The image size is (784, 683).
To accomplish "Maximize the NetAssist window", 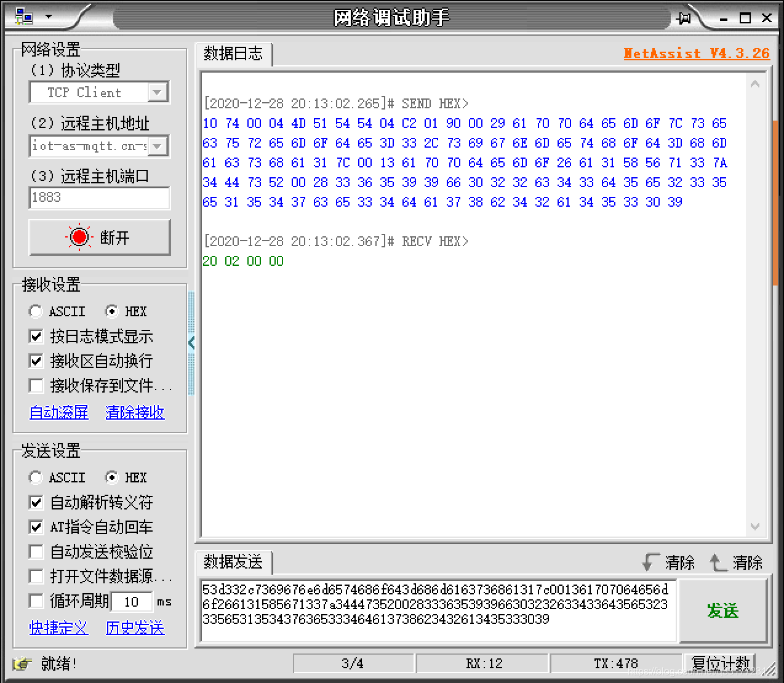I will [745, 18].
